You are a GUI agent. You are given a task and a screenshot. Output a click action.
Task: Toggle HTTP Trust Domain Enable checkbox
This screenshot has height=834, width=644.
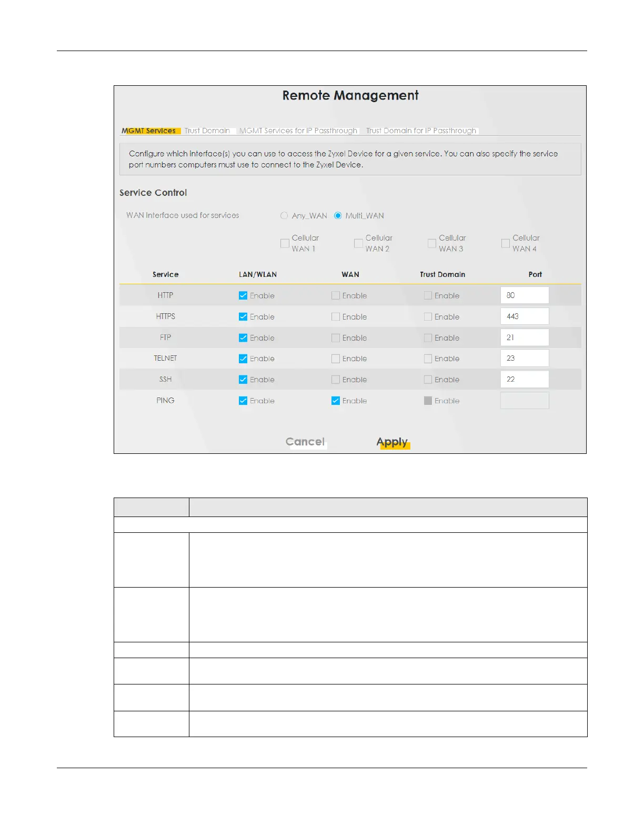coord(428,295)
